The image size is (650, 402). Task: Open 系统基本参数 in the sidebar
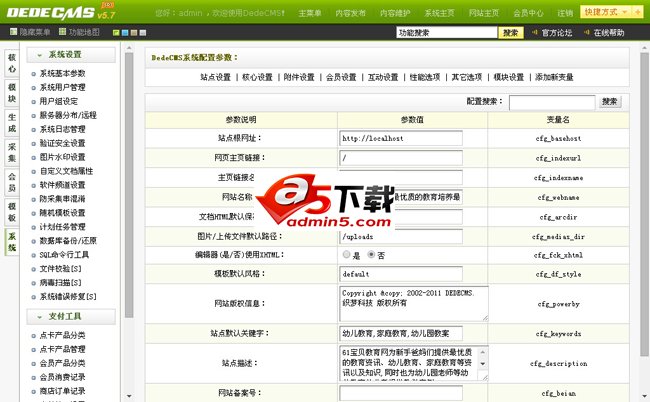coord(62,73)
